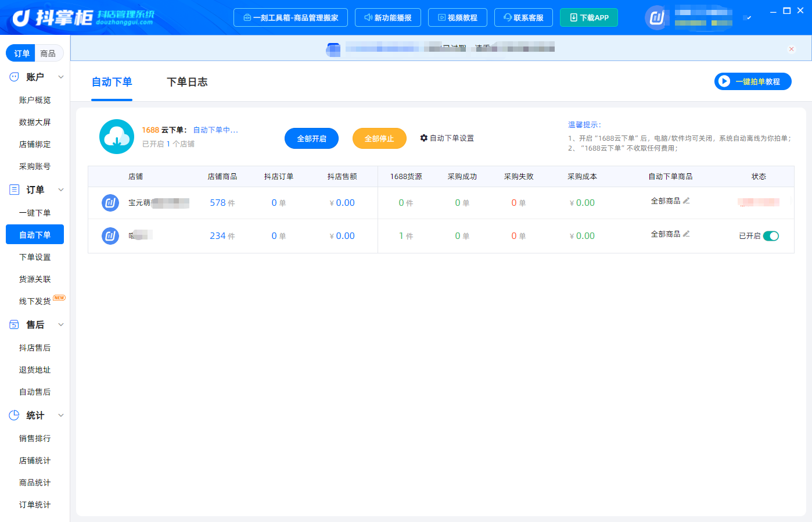Open 店铺统计 in sidebar
Viewport: 812px width, 522px height.
35,460
